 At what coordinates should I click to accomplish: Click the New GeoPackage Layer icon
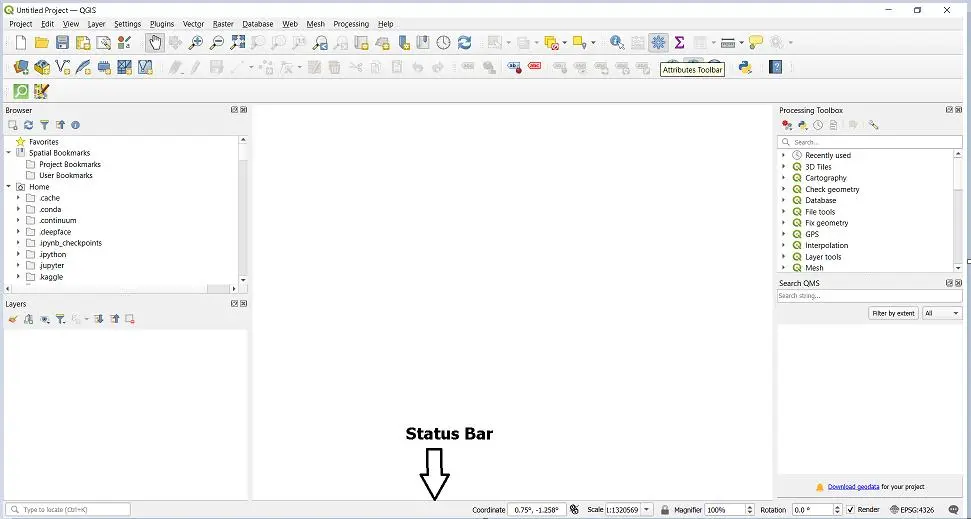[41, 67]
